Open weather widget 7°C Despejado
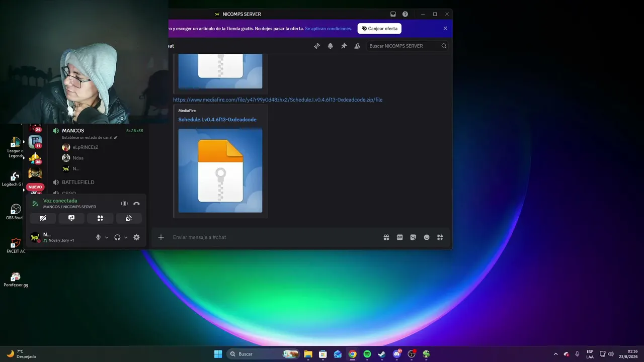 21,354
